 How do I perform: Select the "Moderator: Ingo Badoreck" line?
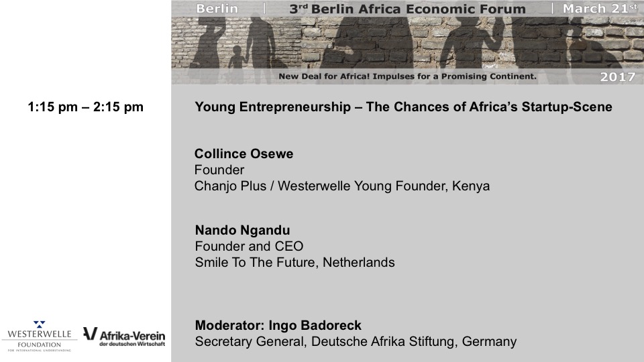tap(278, 326)
